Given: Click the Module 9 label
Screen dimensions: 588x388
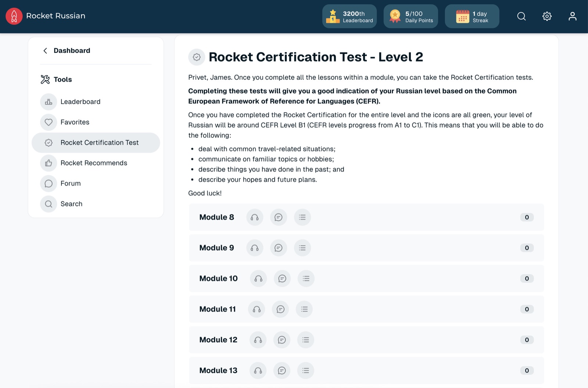Looking at the screenshot, I should click(217, 248).
